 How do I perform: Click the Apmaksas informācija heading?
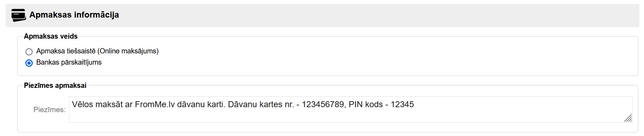74,15
